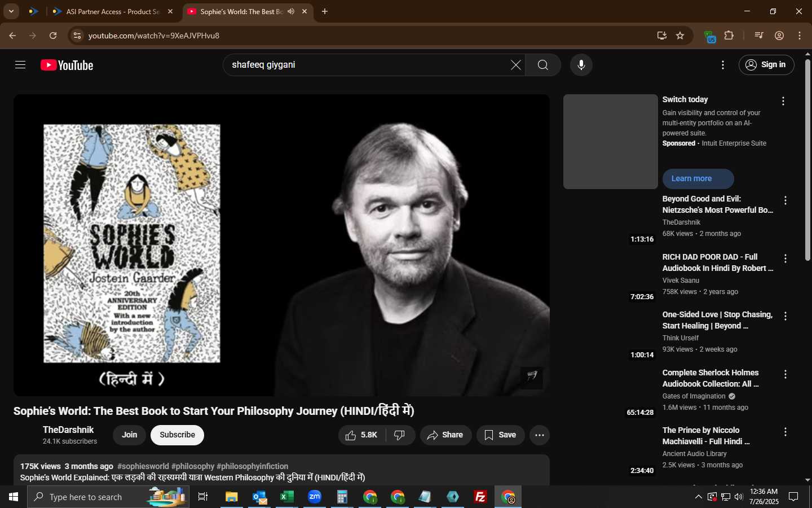Viewport: 812px width, 508px height.
Task: Open Excel from the taskbar
Action: pyautogui.click(x=287, y=497)
